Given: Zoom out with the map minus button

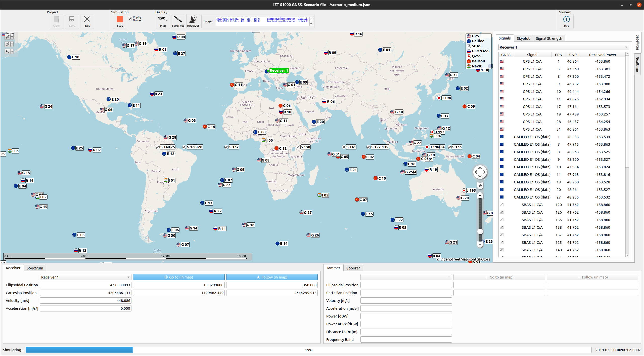Looking at the screenshot, I should pyautogui.click(x=480, y=244).
